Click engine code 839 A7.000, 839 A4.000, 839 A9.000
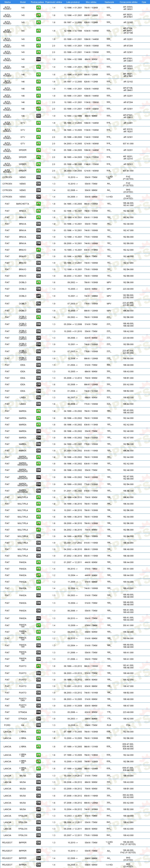Viewport: 150px width, 868px height. pyautogui.click(x=128, y=746)
